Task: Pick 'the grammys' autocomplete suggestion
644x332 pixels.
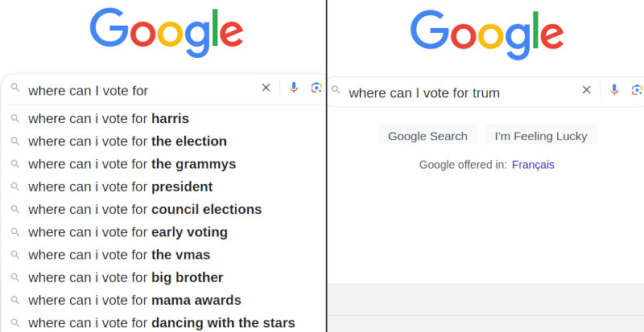Action: pyautogui.click(x=132, y=164)
